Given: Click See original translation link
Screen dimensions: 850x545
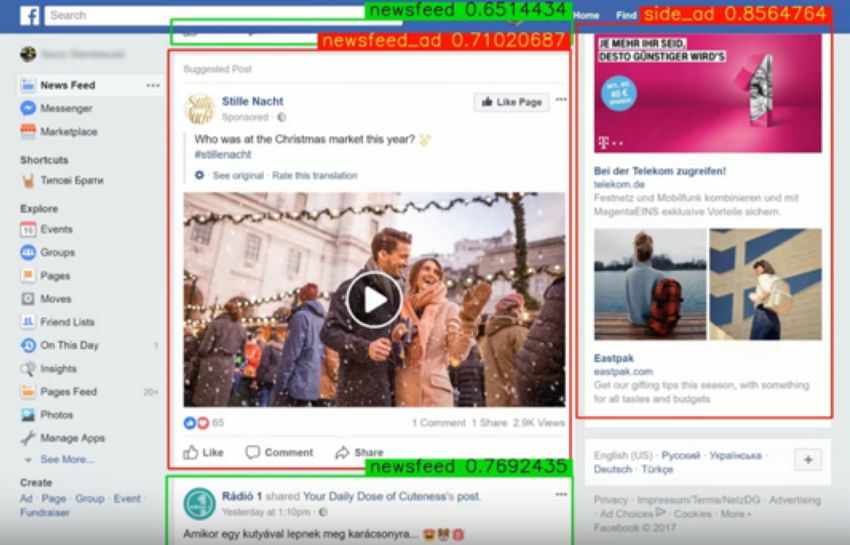Looking at the screenshot, I should click(x=237, y=176).
